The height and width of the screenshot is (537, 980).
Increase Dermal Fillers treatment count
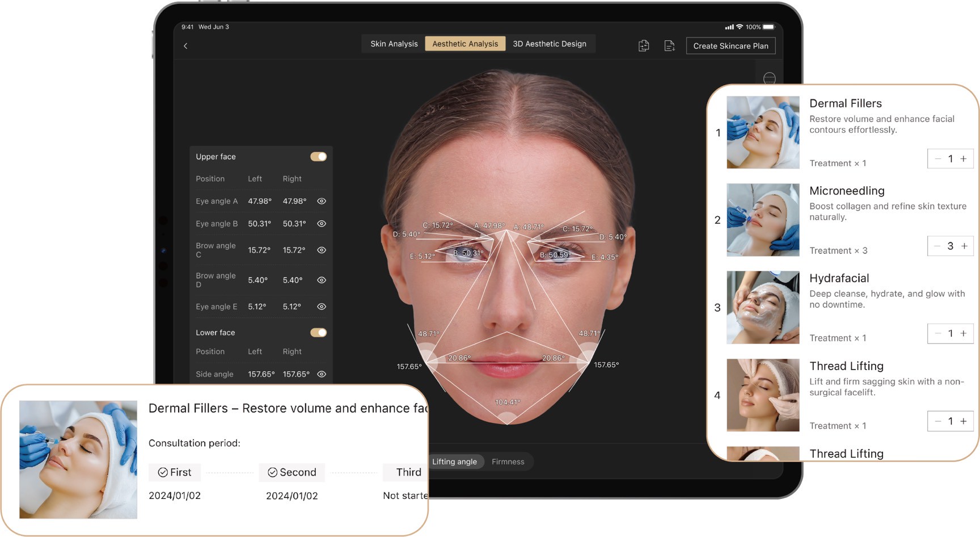[963, 159]
